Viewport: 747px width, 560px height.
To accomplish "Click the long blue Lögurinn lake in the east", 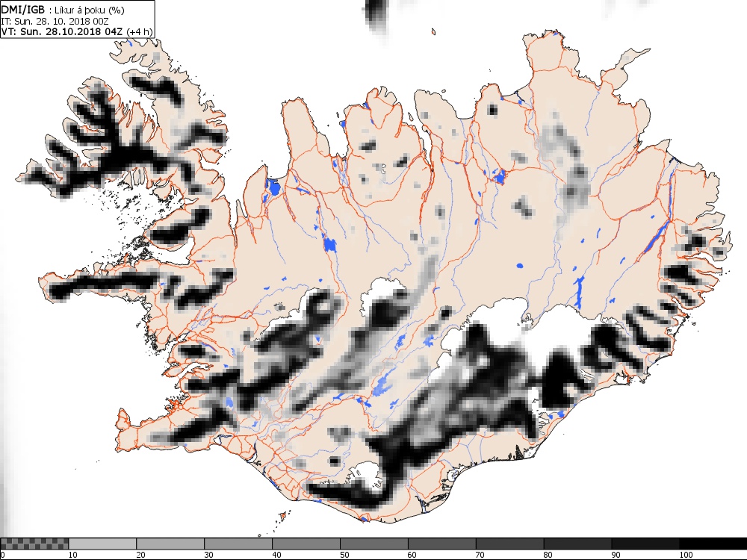I will (x=657, y=238).
